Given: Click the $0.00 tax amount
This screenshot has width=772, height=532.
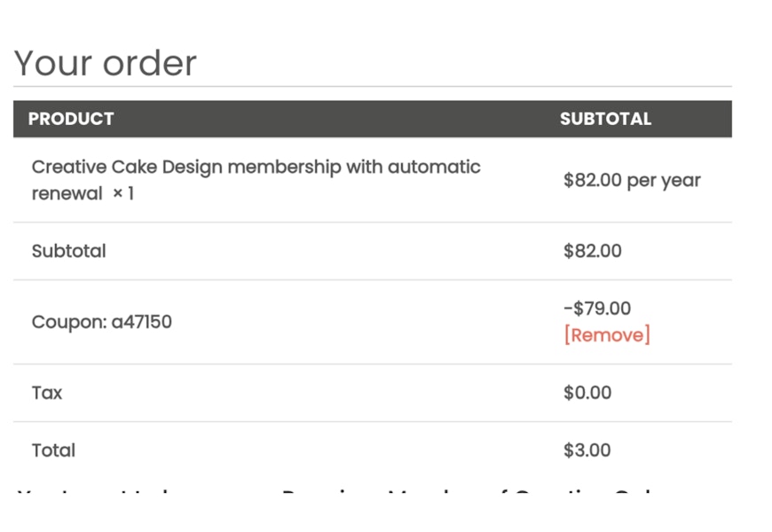Looking at the screenshot, I should tap(587, 393).
